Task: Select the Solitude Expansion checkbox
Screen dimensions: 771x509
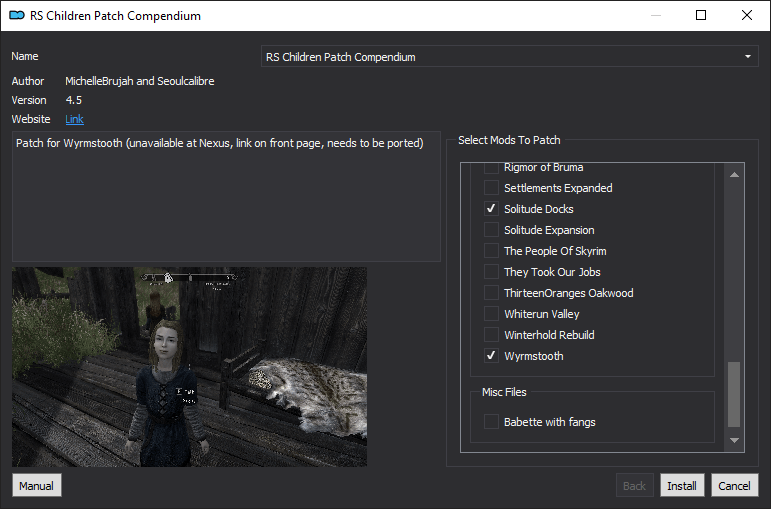Action: click(x=491, y=230)
